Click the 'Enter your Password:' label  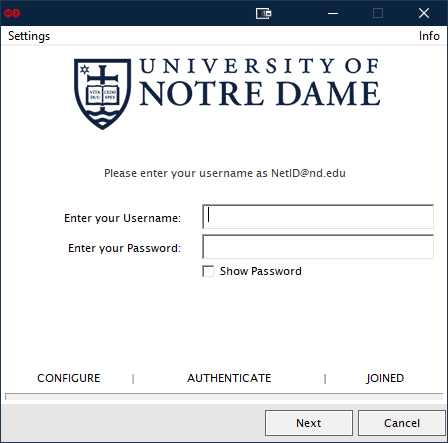click(x=124, y=248)
